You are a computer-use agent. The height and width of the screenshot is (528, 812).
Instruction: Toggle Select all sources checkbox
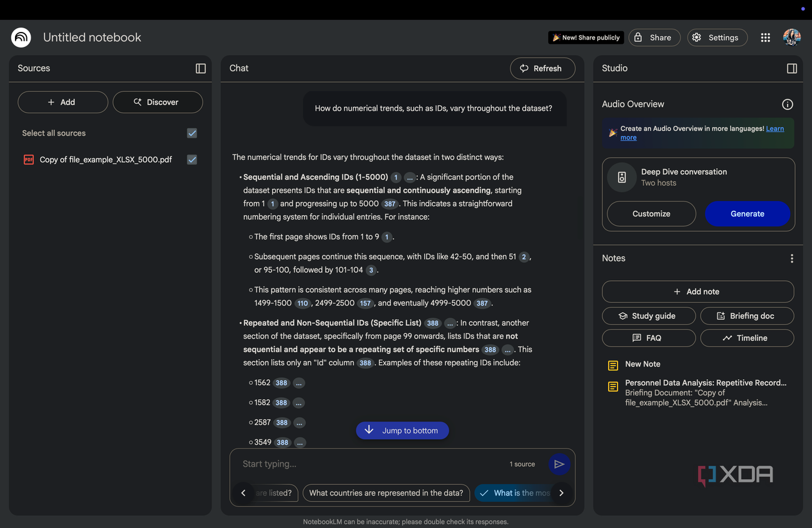pos(192,133)
